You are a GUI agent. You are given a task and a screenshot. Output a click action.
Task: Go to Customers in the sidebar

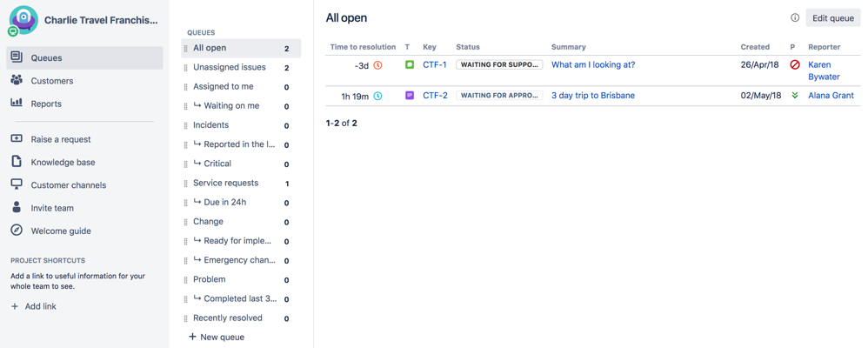point(51,81)
